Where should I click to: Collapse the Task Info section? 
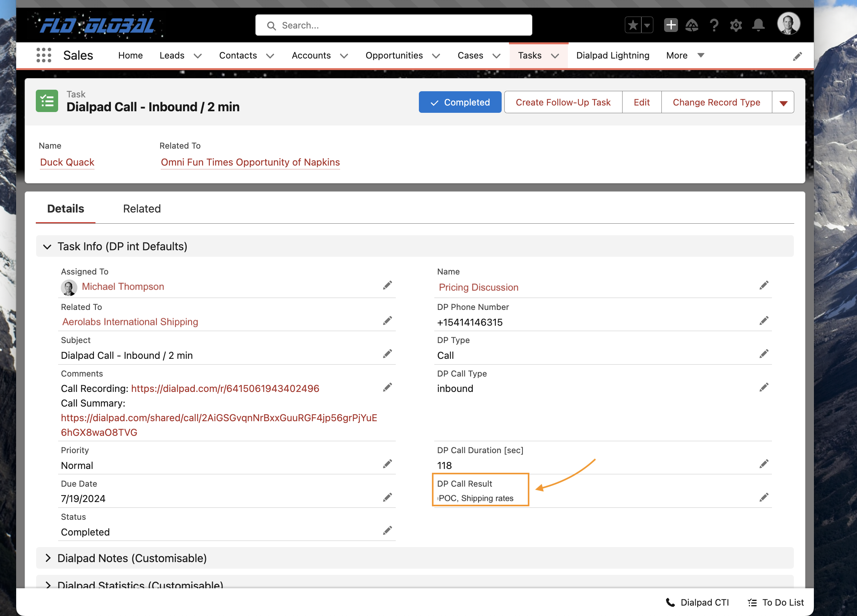[47, 246]
